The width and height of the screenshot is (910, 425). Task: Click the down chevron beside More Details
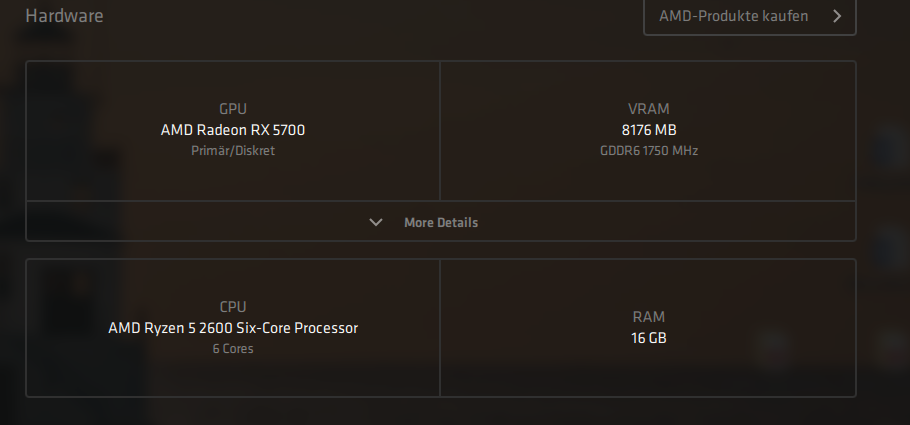[x=376, y=222]
